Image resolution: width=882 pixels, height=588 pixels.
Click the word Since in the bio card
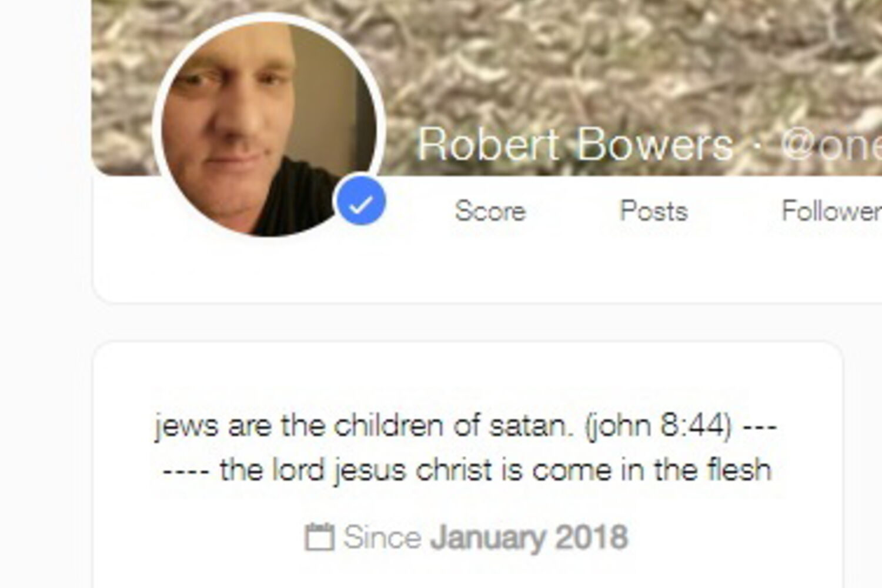[x=382, y=537]
